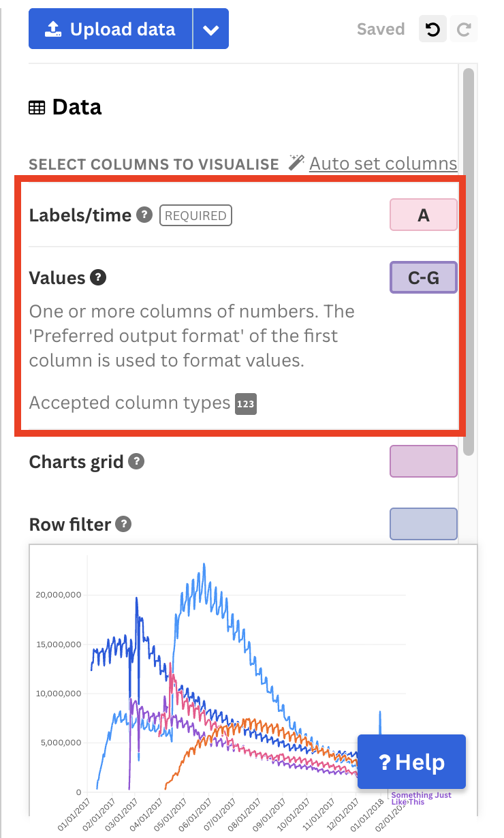Click the Upload data button
504x838 pixels.
click(x=110, y=29)
